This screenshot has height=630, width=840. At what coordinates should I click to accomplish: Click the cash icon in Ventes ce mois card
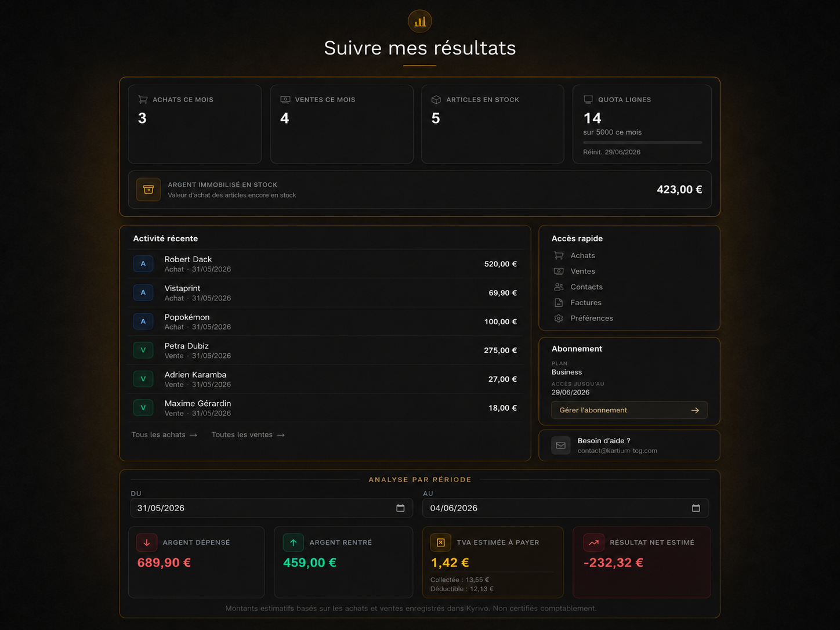point(285,100)
